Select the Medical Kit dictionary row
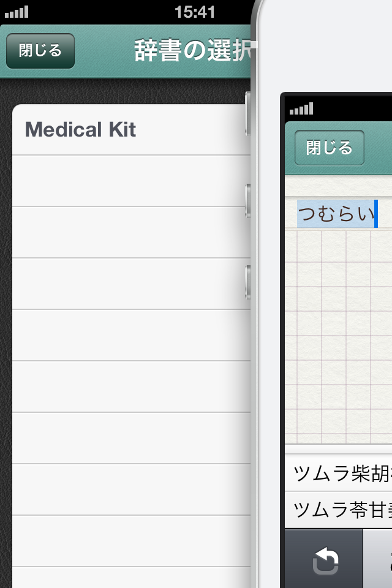 [131, 129]
